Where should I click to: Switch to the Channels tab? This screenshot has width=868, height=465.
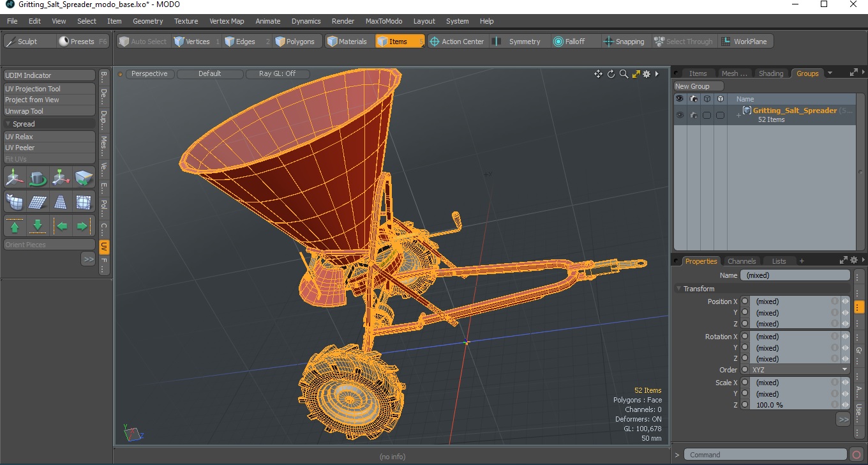(x=742, y=261)
